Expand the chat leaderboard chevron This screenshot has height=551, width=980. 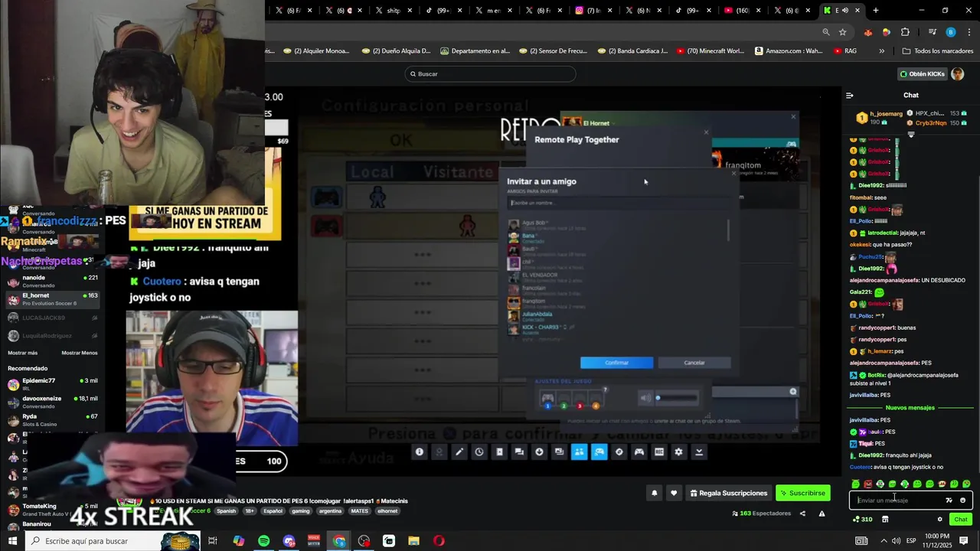pyautogui.click(x=910, y=135)
